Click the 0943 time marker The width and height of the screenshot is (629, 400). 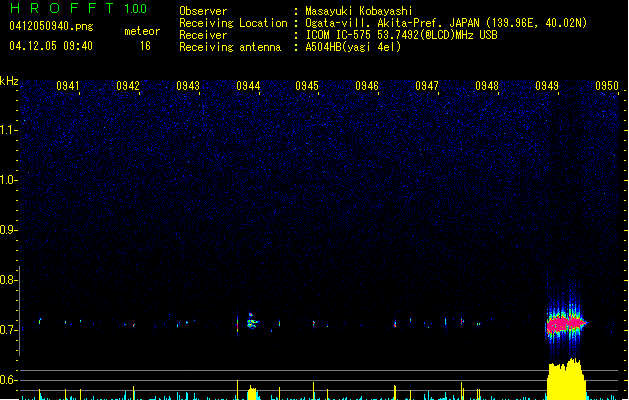pyautogui.click(x=188, y=86)
